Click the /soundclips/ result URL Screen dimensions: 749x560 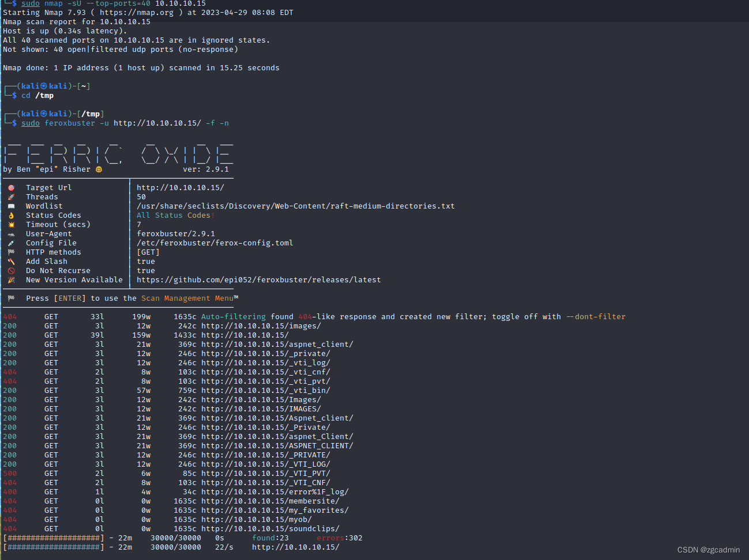click(x=270, y=529)
